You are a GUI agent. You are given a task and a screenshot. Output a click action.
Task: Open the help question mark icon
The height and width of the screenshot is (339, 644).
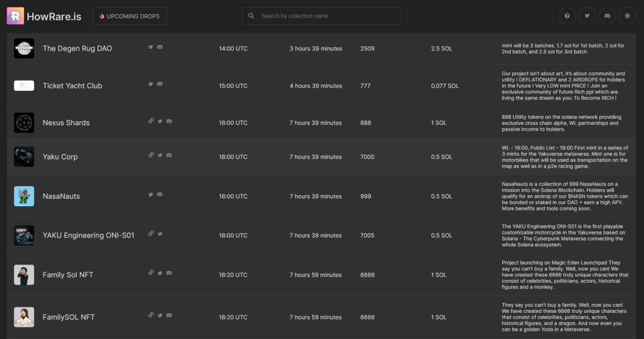click(x=567, y=16)
